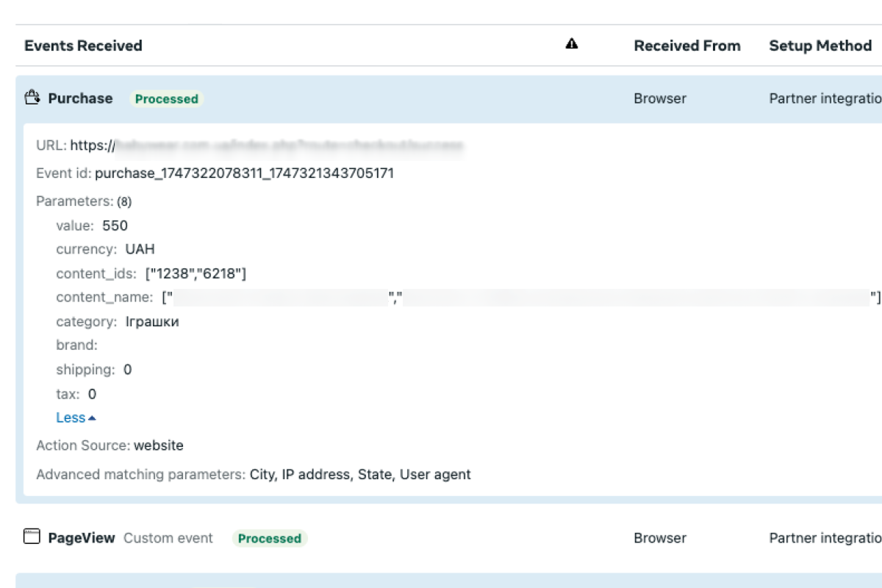The width and height of the screenshot is (882, 588).
Task: Click the PageView browser window icon
Action: [x=31, y=537]
